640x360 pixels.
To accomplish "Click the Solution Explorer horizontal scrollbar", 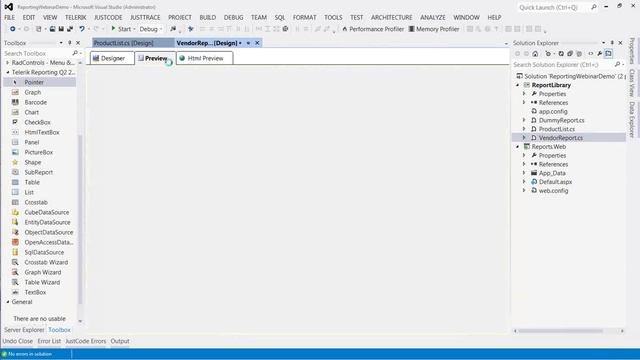I will 568,331.
